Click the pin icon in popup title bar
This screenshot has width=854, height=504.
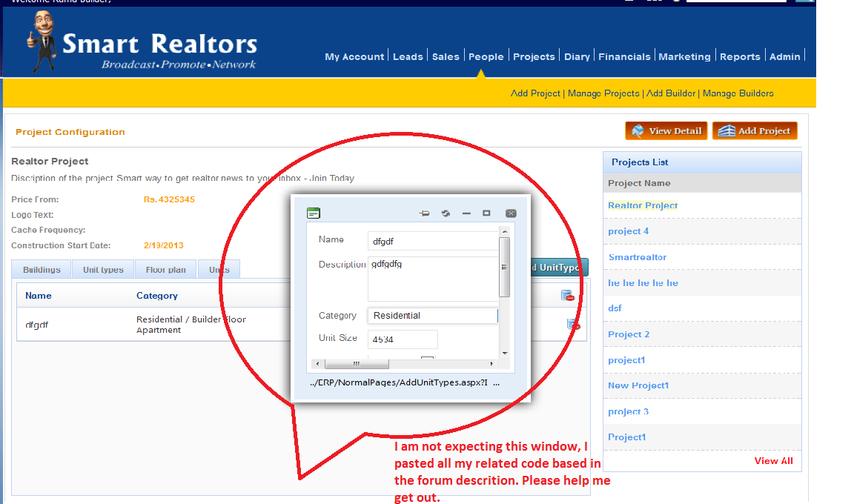click(424, 213)
